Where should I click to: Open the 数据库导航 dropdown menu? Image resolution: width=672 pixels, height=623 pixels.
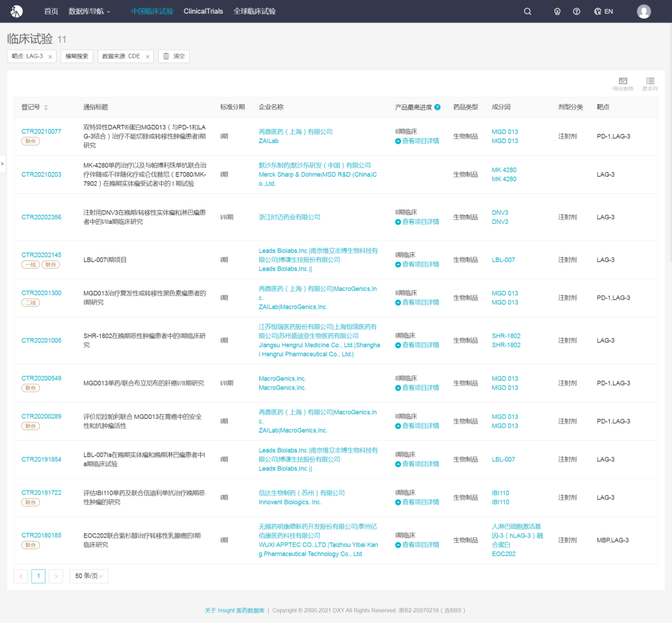(89, 12)
